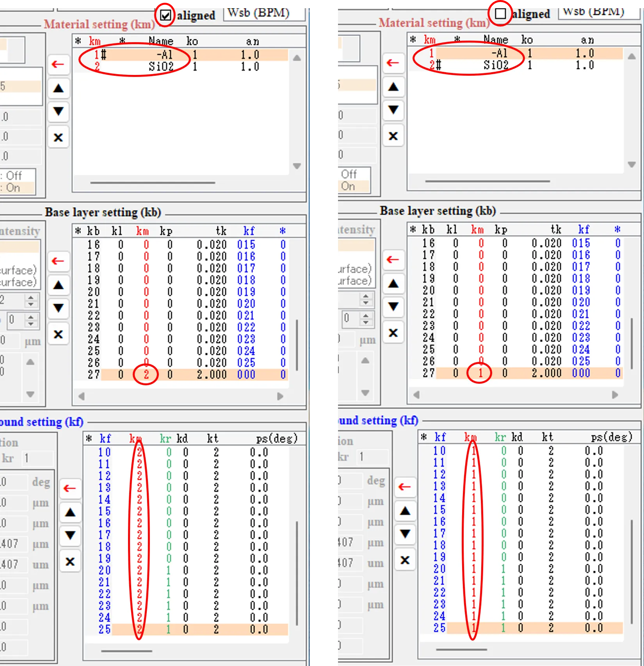The height and width of the screenshot is (666, 644).
Task: Increment the '2' spinner in left screenshot
Action: (x=31, y=297)
